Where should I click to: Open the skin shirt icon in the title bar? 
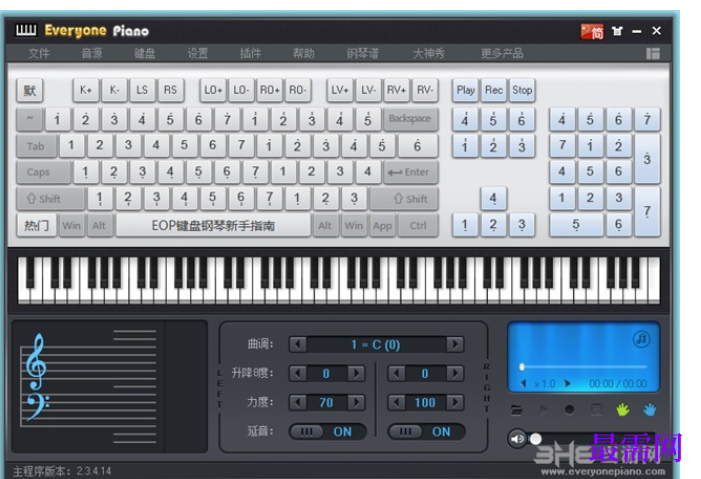617,31
